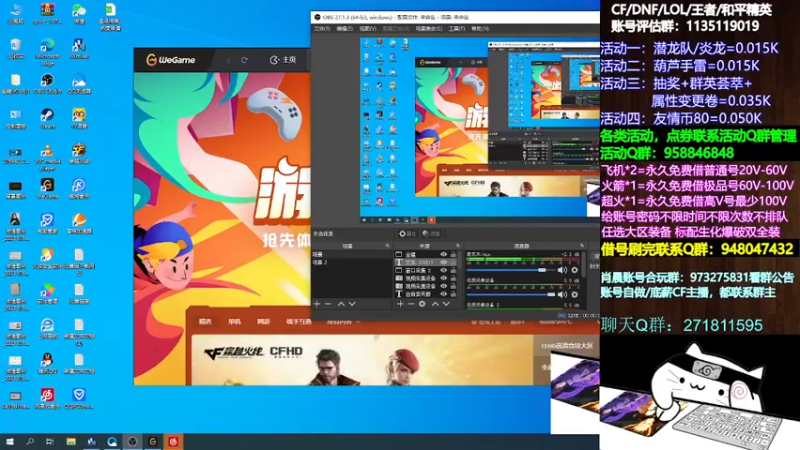
Task: Click the WeGame refresh icon
Action: coord(244,60)
